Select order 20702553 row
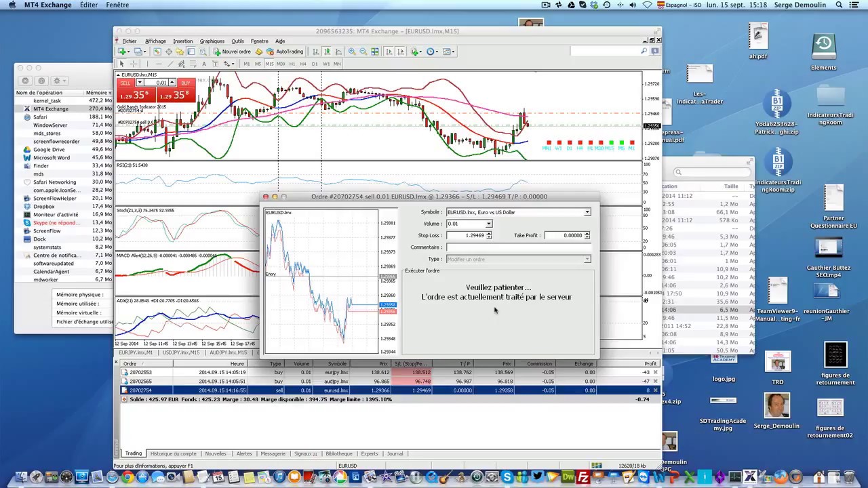The height and width of the screenshot is (488, 868). (x=389, y=372)
